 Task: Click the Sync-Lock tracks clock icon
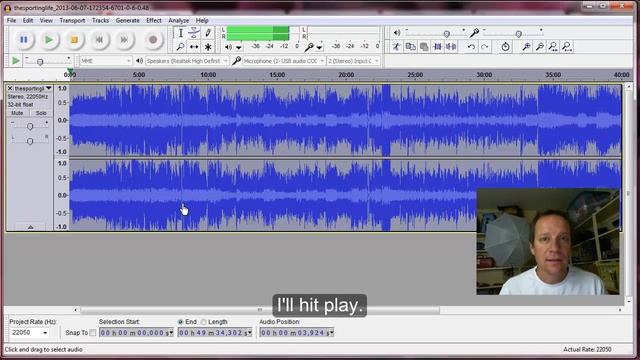coord(505,47)
